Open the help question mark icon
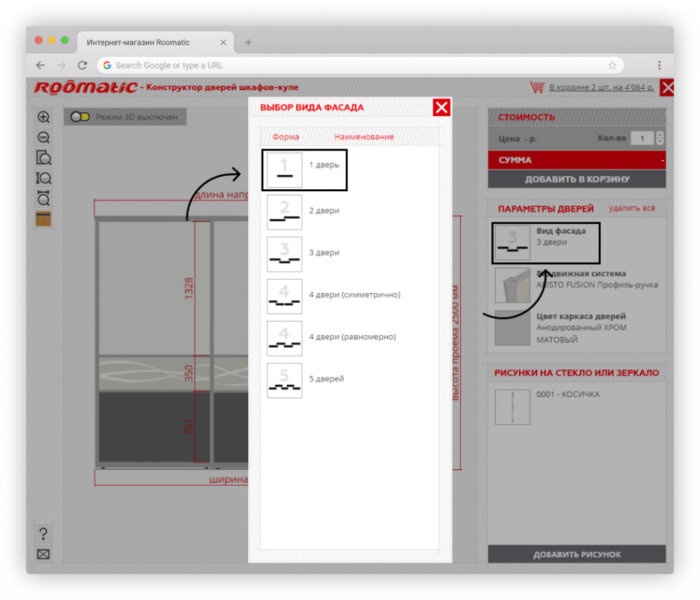The image size is (700, 600). pyautogui.click(x=44, y=534)
